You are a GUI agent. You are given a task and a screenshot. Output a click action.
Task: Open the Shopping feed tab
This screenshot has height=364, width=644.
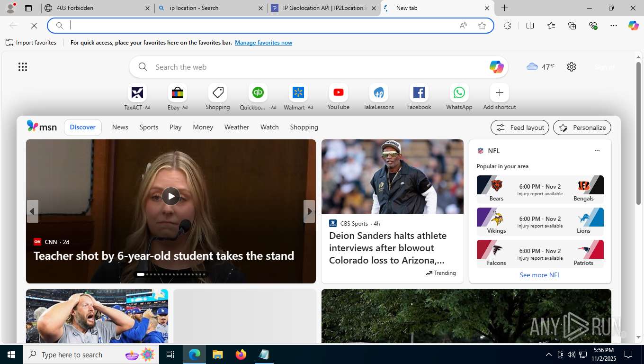304,127
